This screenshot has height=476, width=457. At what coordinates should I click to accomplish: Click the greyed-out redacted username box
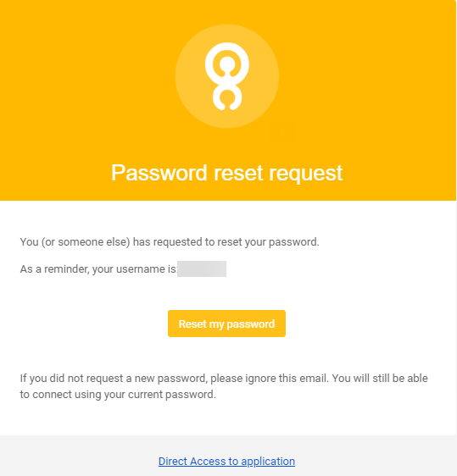click(202, 269)
